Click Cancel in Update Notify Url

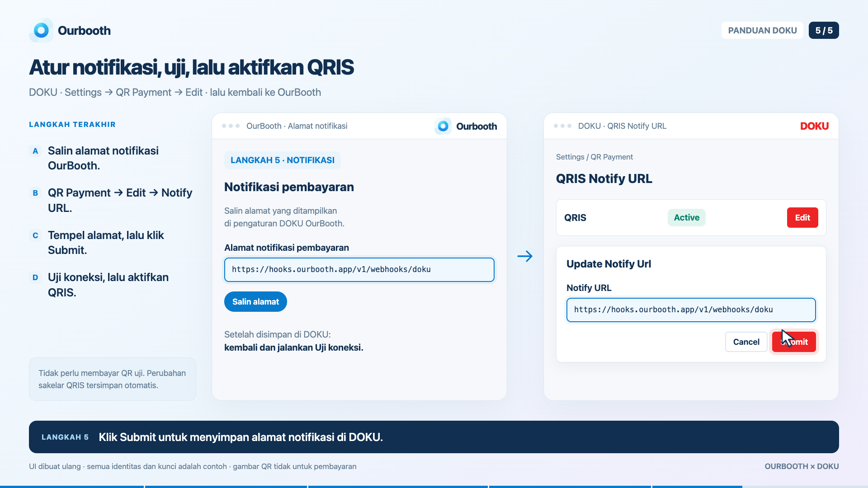[x=746, y=342]
